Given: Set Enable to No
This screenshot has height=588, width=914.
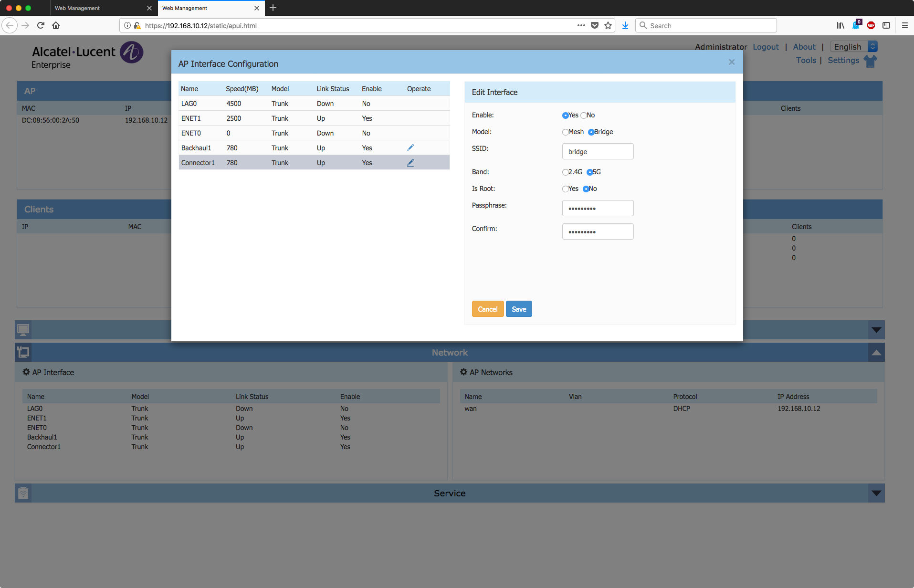Looking at the screenshot, I should 584,115.
